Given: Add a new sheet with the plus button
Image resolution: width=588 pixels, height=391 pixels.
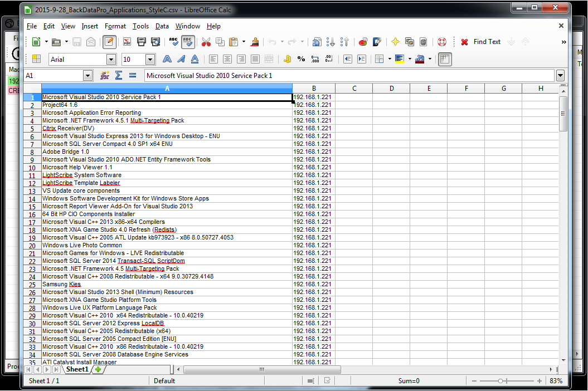Looking at the screenshot, I should tap(98, 369).
